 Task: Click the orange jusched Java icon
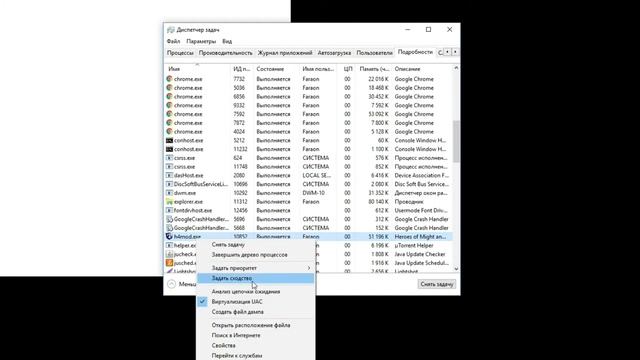click(169, 263)
